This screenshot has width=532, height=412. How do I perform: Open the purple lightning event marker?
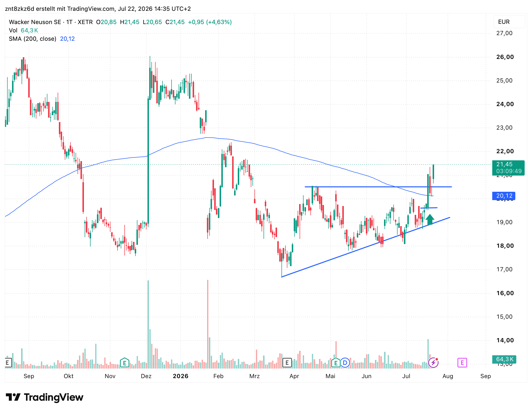pos(433,362)
